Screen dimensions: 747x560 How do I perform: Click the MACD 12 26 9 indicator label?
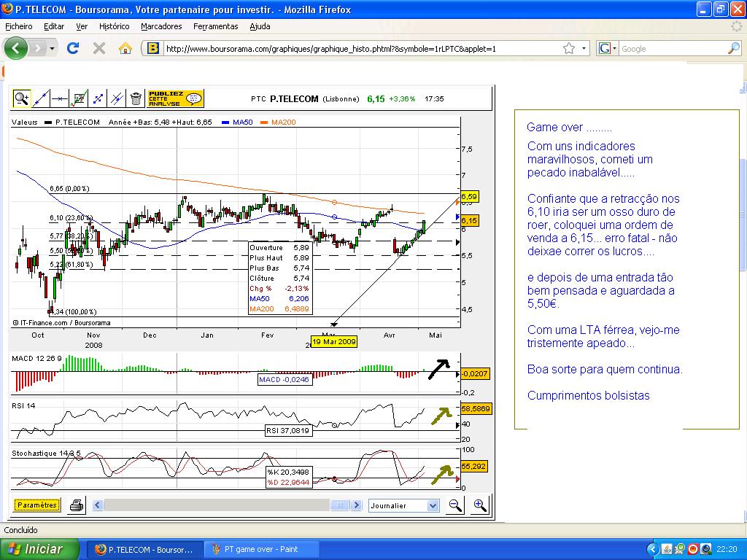point(36,358)
